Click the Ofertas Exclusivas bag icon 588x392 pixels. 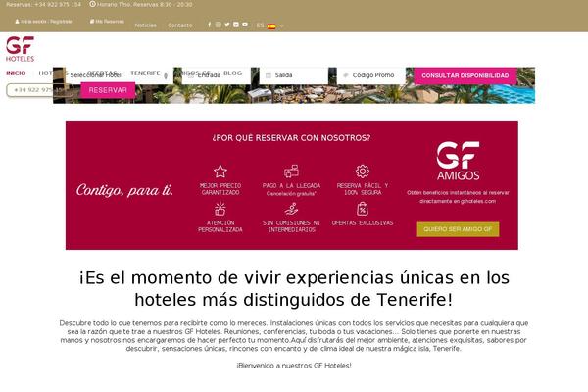363,209
